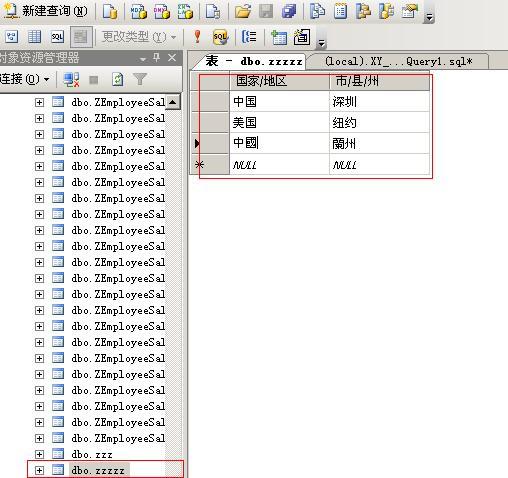The height and width of the screenshot is (478, 508).
Task: Close the Object Explorer panel
Action: coord(172,58)
